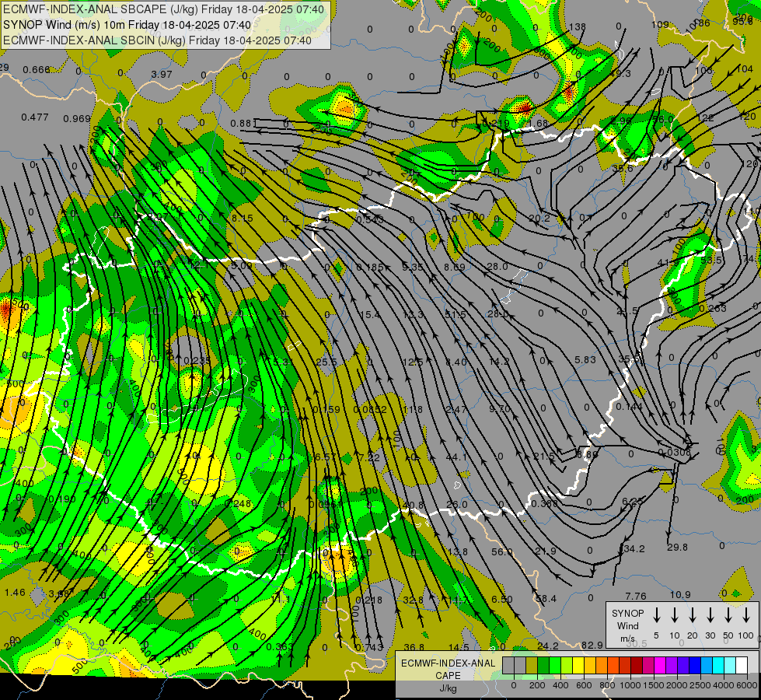Click the map value 5.83
The image size is (761, 700).
pos(585,360)
